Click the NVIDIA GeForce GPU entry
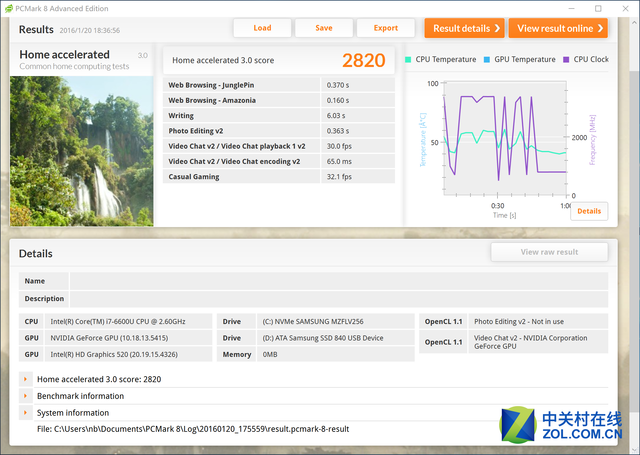Viewport: 640px width, 455px height. pos(128,338)
